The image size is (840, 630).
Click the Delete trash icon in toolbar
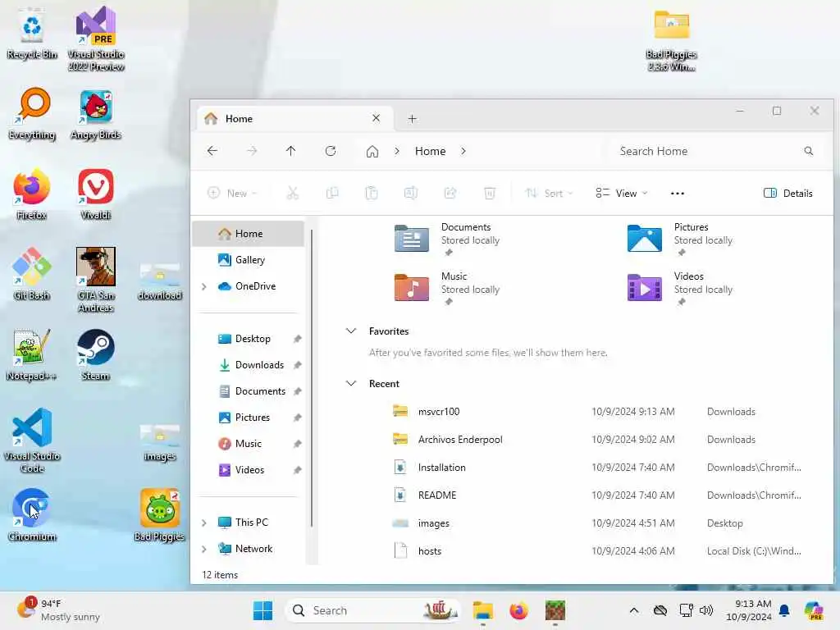(490, 193)
